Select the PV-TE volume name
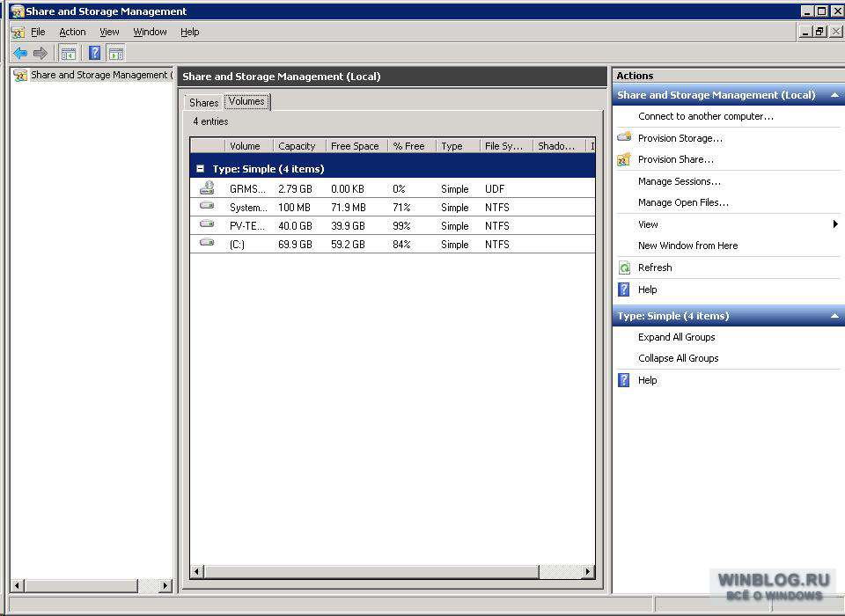The height and width of the screenshot is (616, 845). [x=246, y=226]
